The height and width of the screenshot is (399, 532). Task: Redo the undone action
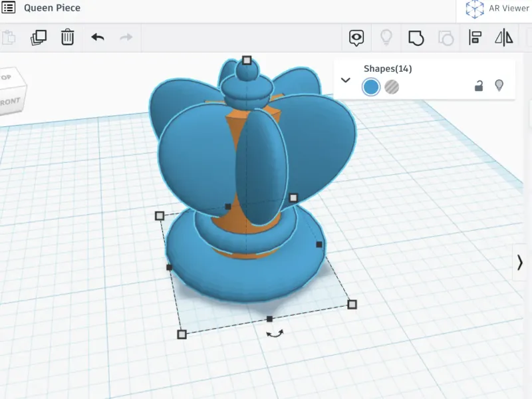(126, 37)
